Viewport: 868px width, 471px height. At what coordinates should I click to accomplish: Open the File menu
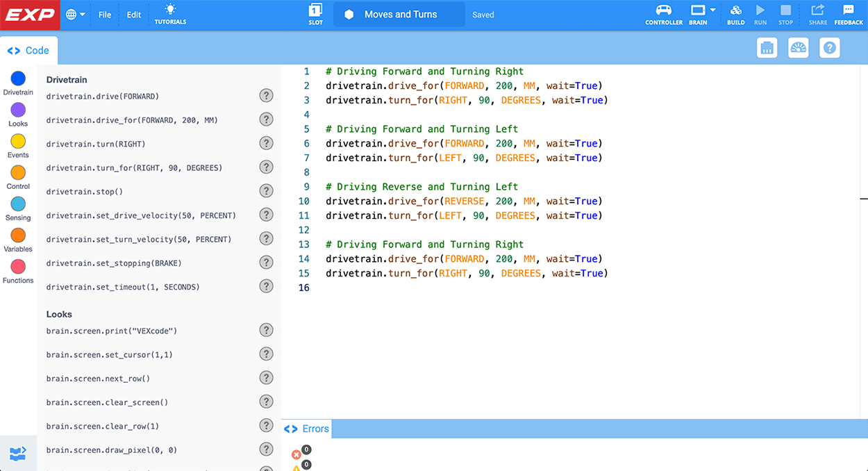pyautogui.click(x=105, y=15)
